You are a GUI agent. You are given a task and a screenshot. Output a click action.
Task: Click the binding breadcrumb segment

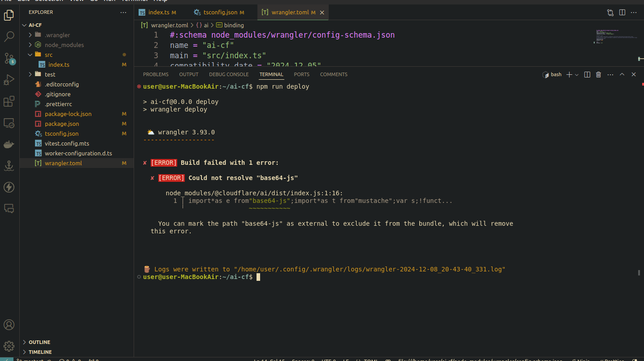click(234, 25)
